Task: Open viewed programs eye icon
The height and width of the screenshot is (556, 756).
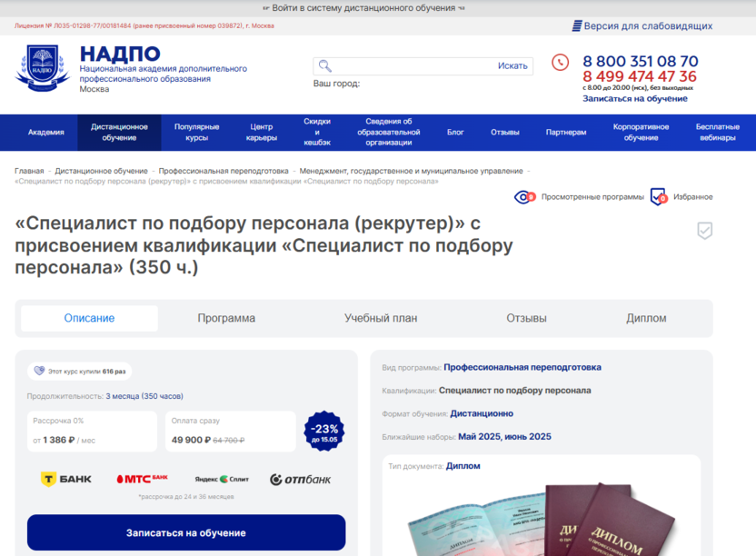Action: pyautogui.click(x=524, y=197)
